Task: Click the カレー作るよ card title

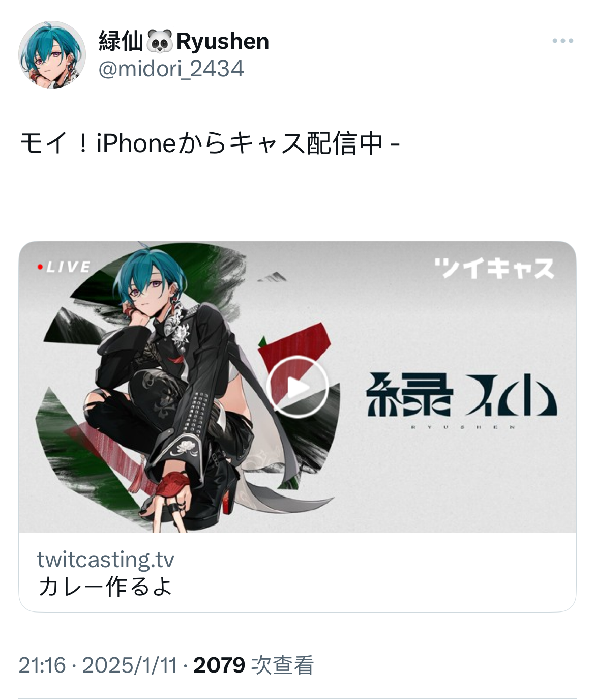Action: pyautogui.click(x=105, y=586)
